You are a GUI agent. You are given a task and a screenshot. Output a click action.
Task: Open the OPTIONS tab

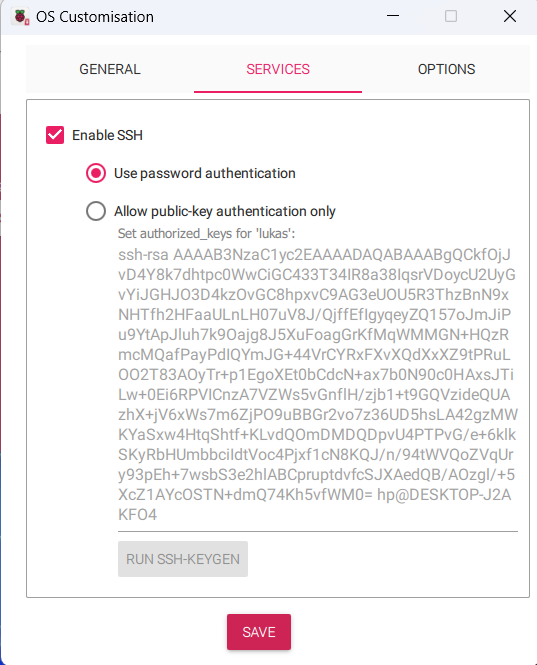tap(446, 69)
